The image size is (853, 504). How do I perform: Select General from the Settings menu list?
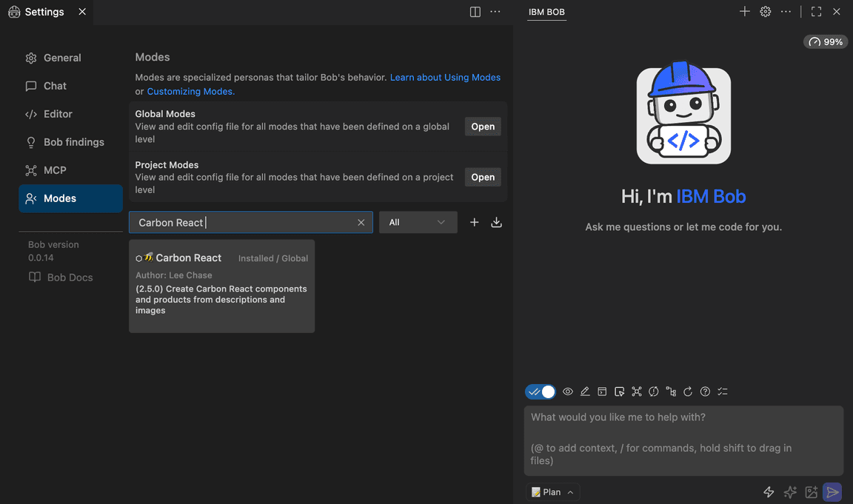point(62,57)
